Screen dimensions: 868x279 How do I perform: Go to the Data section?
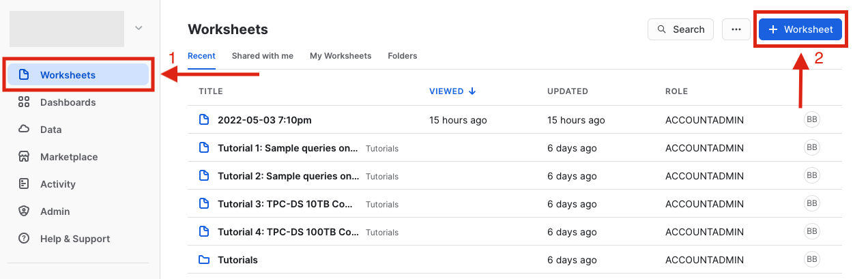50,130
